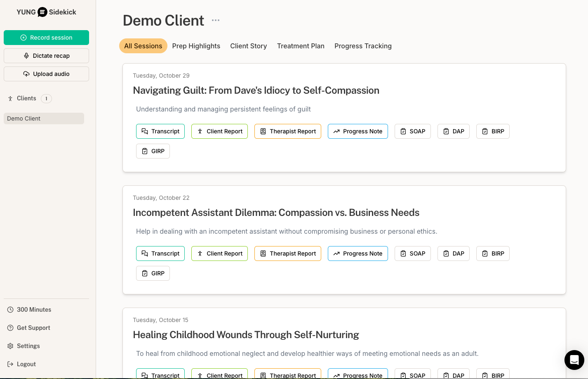Viewport: 588px width, 379px height.
Task: Select the Progress Tracking tab
Action: click(x=363, y=46)
